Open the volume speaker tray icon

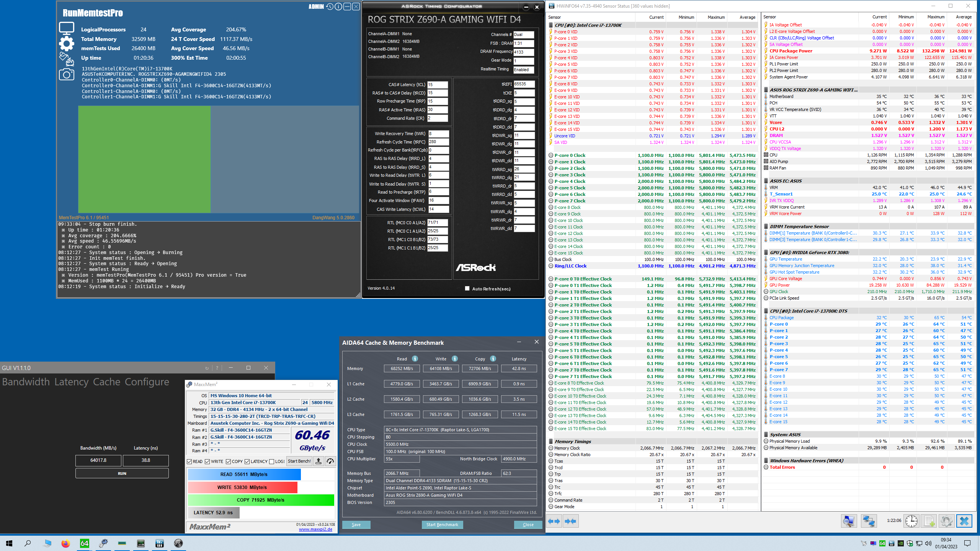coord(928,543)
